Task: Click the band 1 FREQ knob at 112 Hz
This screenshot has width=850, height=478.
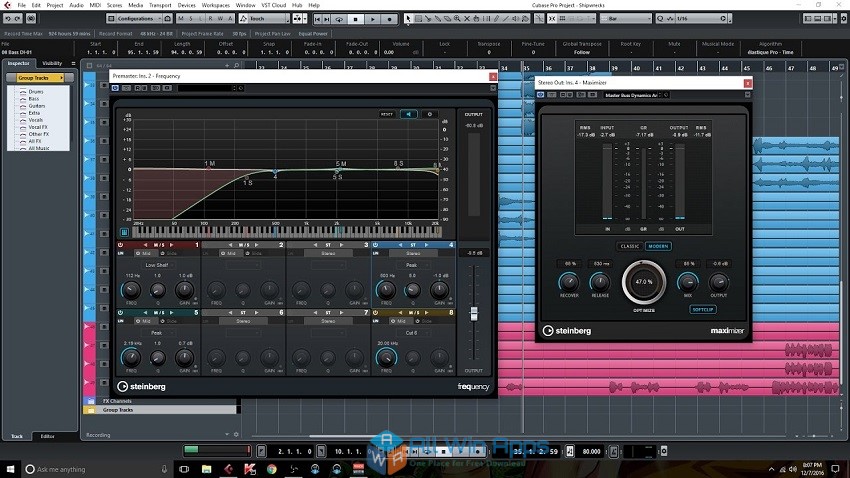Action: tap(131, 290)
